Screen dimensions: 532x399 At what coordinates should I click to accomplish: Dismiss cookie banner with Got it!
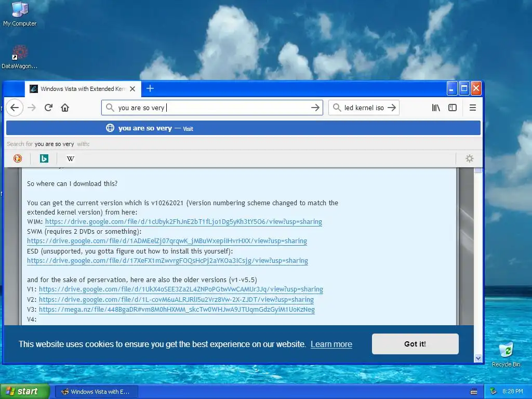415,344
